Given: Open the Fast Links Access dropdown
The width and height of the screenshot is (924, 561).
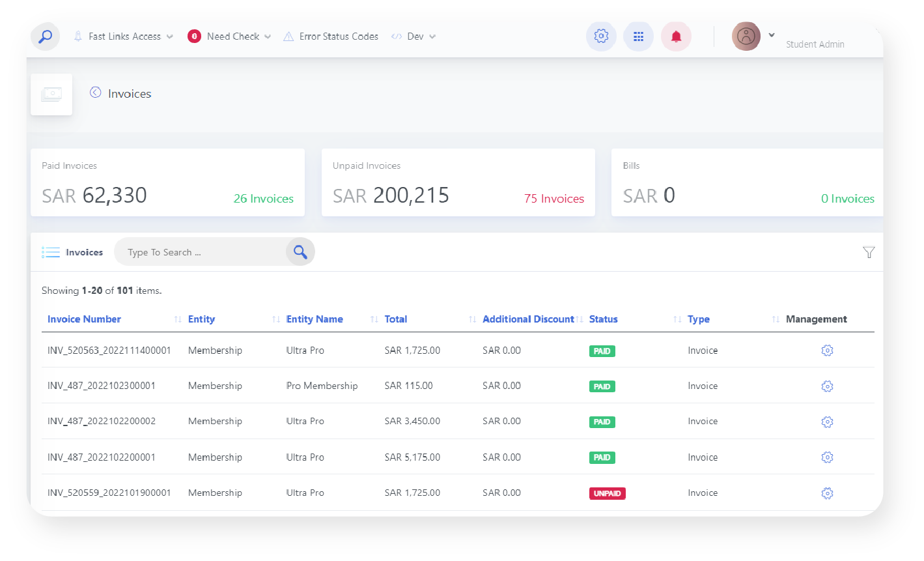Looking at the screenshot, I should tap(124, 36).
